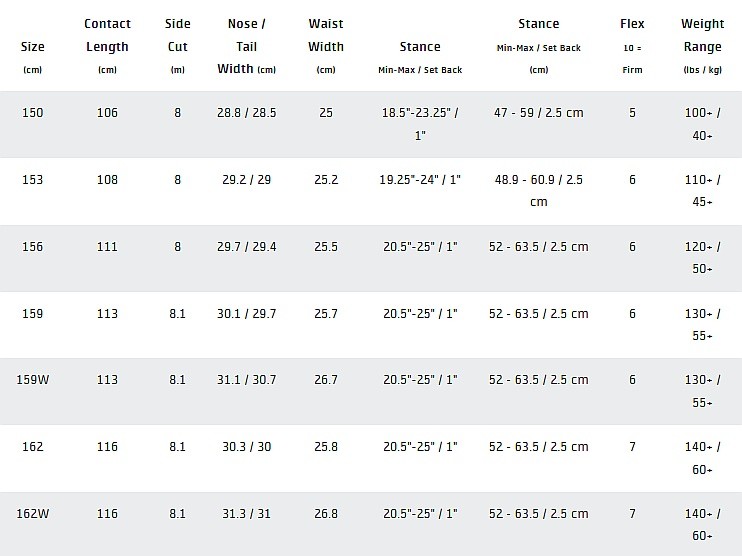Click the Size column header
Viewport: 742px width, 556px height.
click(x=32, y=46)
